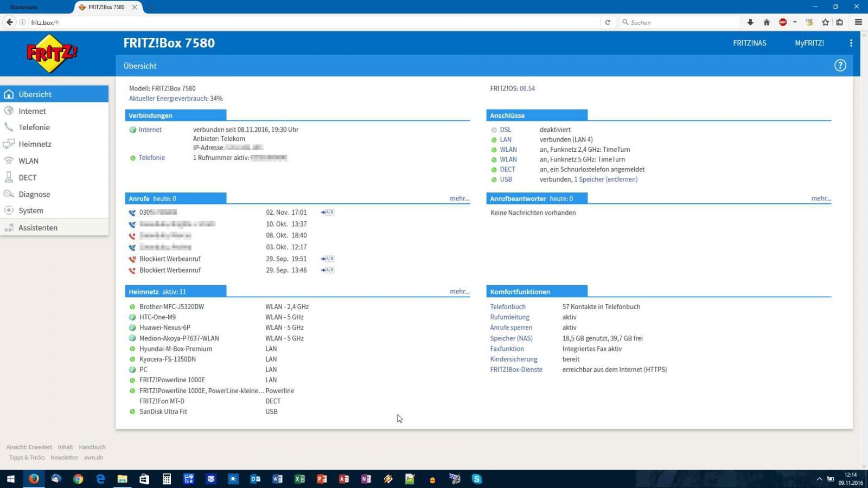Click call icon of 08. Okt. 18:40 entry
This screenshot has width=868, height=488.
pyautogui.click(x=132, y=236)
